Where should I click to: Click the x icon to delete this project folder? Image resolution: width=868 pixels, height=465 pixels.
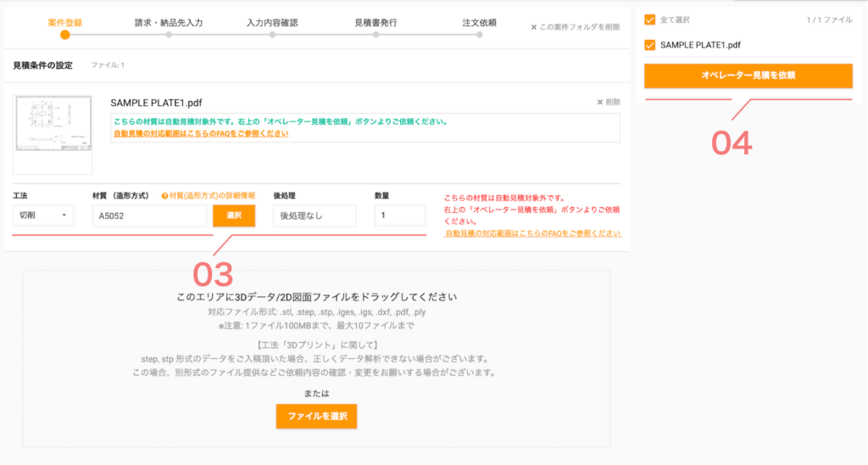click(534, 27)
